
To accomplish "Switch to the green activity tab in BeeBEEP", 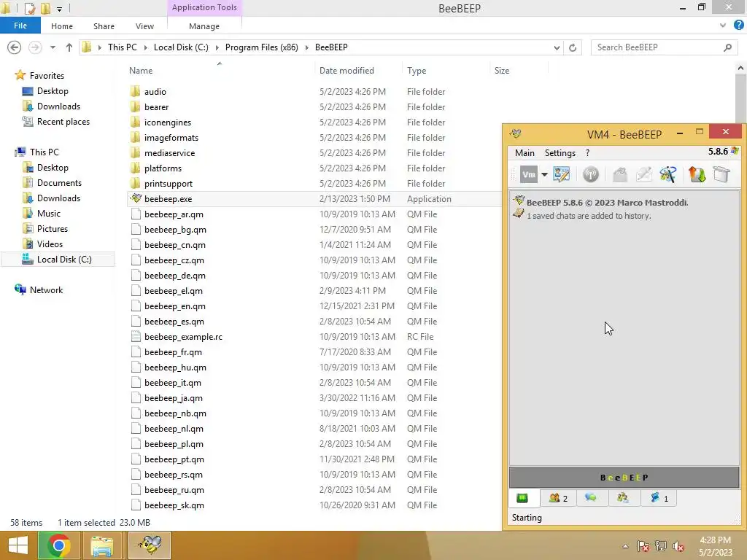I will [522, 498].
